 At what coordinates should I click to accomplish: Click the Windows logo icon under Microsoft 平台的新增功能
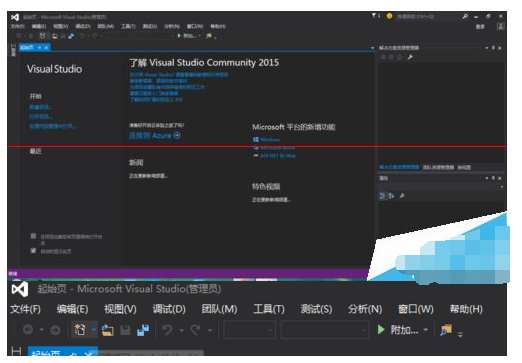[x=256, y=139]
